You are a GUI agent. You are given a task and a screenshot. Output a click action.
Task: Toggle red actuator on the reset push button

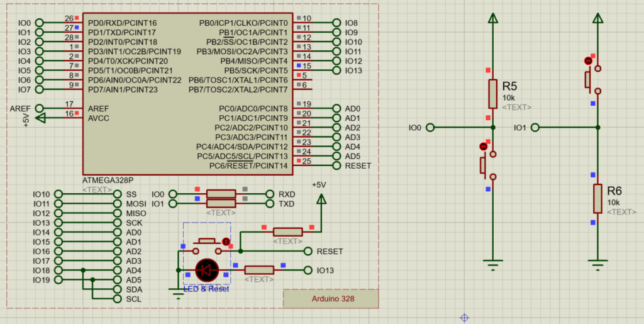coord(226,242)
